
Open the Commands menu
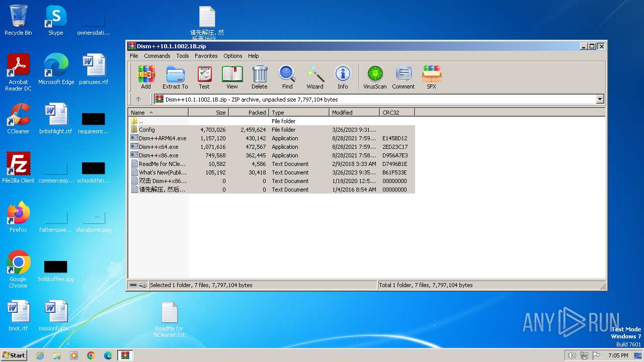pos(157,56)
